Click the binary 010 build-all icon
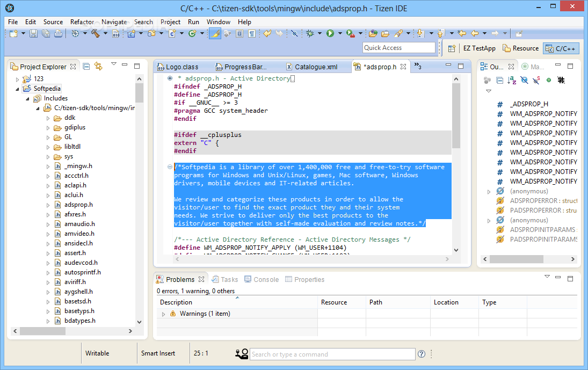588x370 pixels. pyautogui.click(x=116, y=34)
